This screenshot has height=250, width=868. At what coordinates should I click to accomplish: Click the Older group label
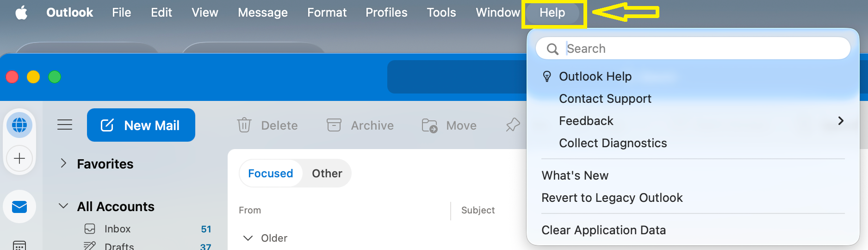click(274, 238)
